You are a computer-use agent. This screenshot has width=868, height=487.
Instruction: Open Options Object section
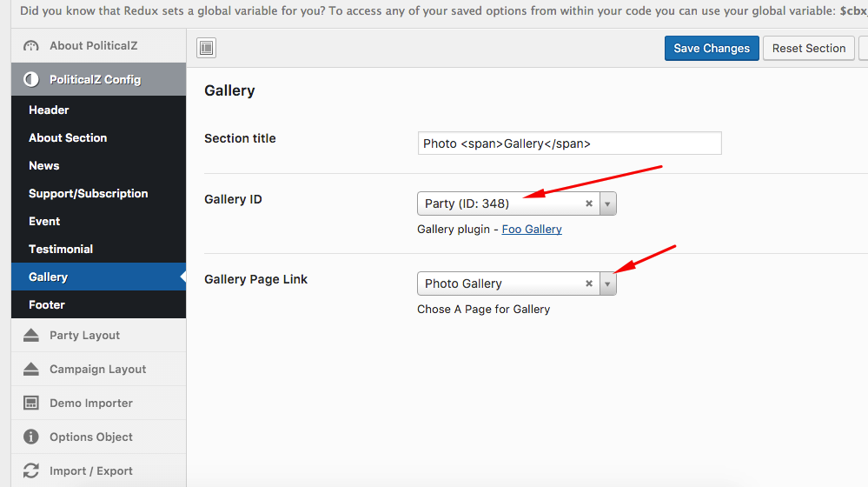tap(98, 437)
